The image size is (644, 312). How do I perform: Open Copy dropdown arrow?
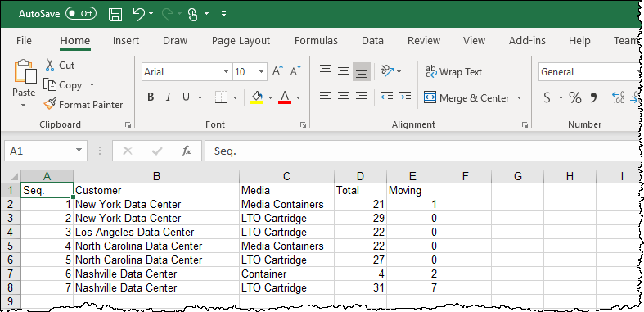point(92,85)
